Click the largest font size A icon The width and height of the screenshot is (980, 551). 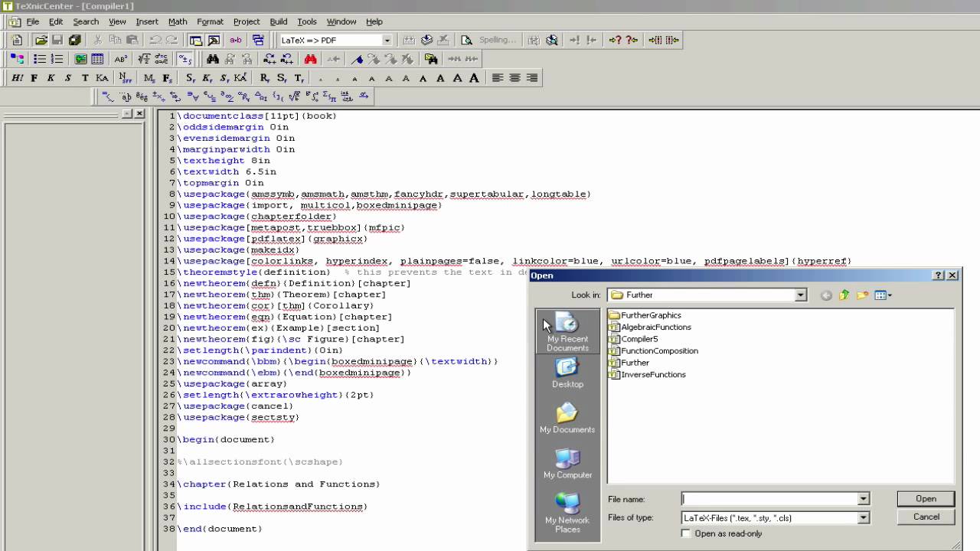(x=475, y=78)
